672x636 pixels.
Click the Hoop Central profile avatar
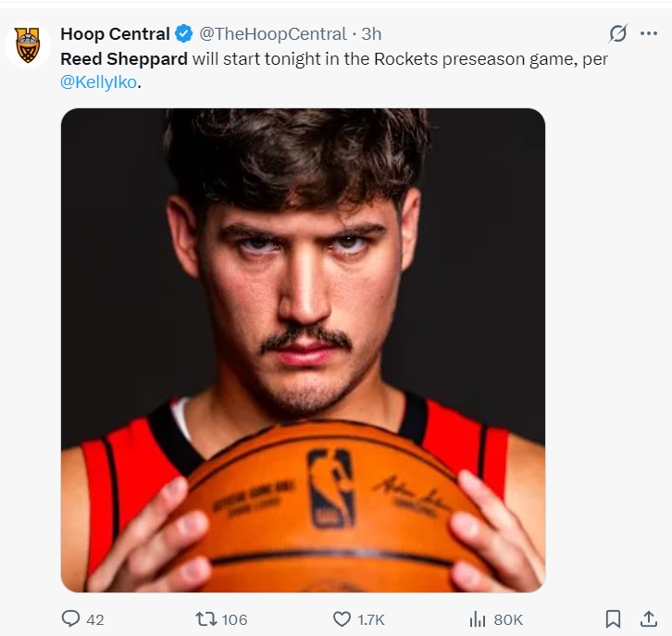(28, 45)
